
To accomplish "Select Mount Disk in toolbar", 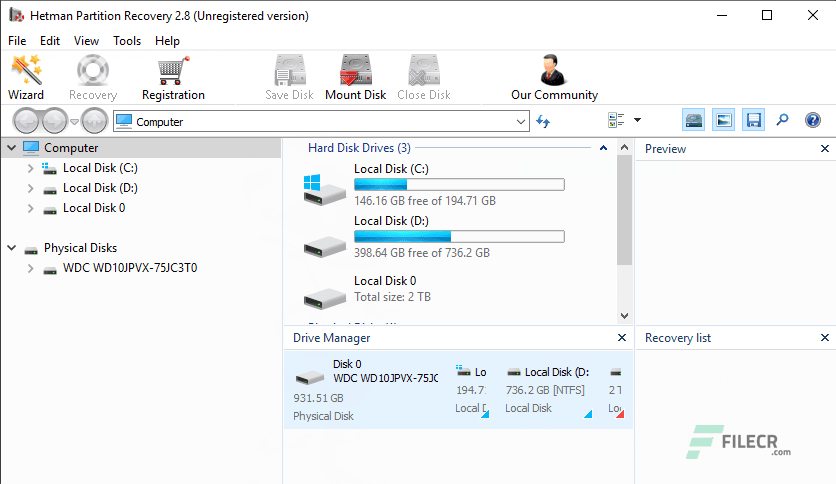I will [x=356, y=77].
